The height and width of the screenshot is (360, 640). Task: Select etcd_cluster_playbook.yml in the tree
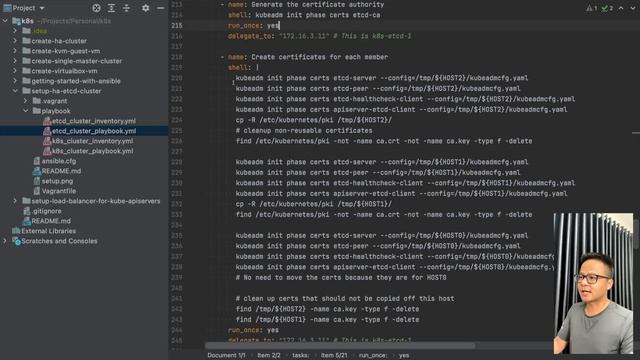pyautogui.click(x=94, y=131)
